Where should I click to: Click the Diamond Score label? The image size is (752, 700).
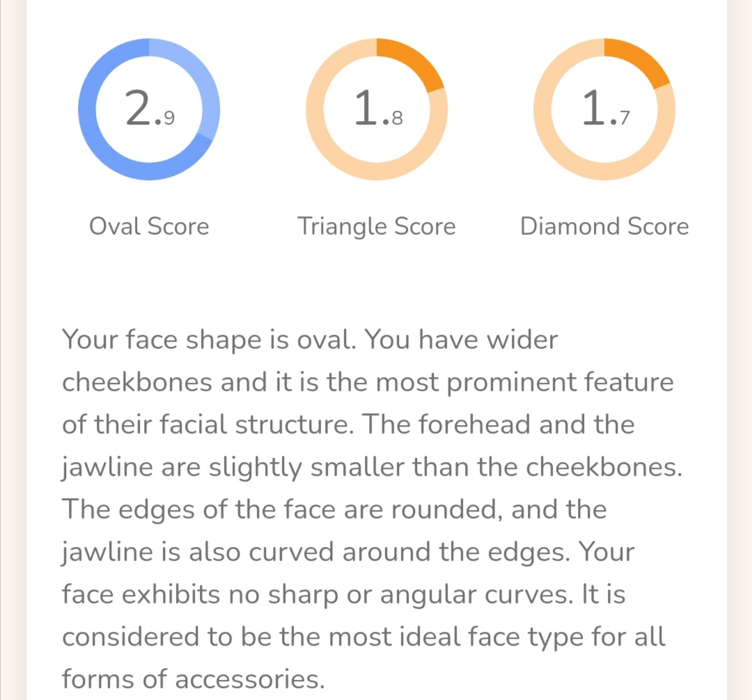(x=604, y=226)
